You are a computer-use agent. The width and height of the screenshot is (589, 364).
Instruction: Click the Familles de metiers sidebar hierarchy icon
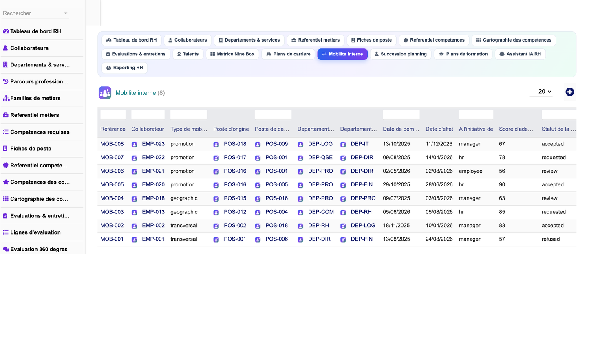(x=6, y=98)
